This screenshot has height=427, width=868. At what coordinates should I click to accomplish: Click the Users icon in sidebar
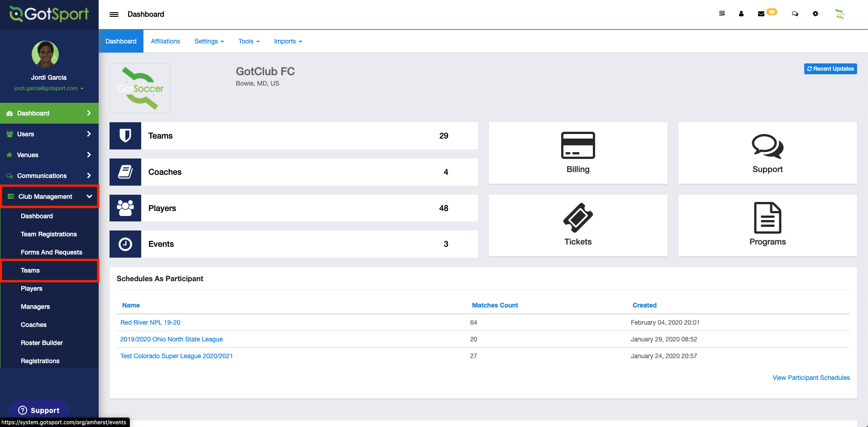(10, 134)
